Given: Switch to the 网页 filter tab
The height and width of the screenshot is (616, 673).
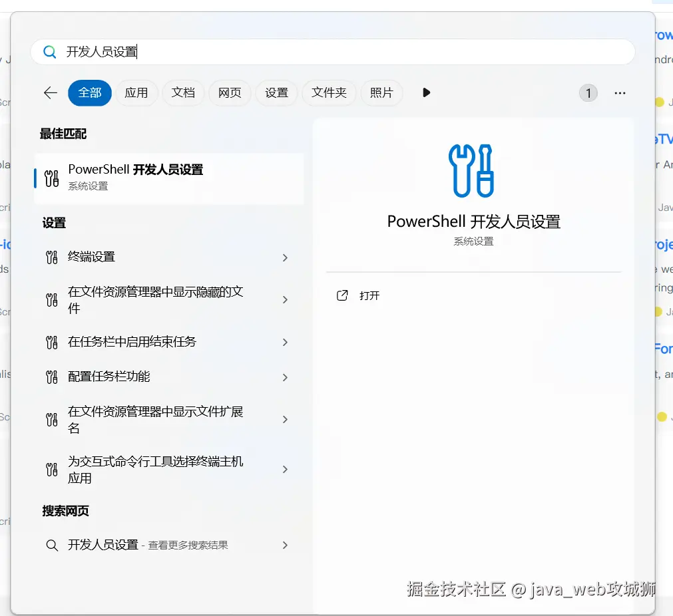Looking at the screenshot, I should tap(230, 92).
